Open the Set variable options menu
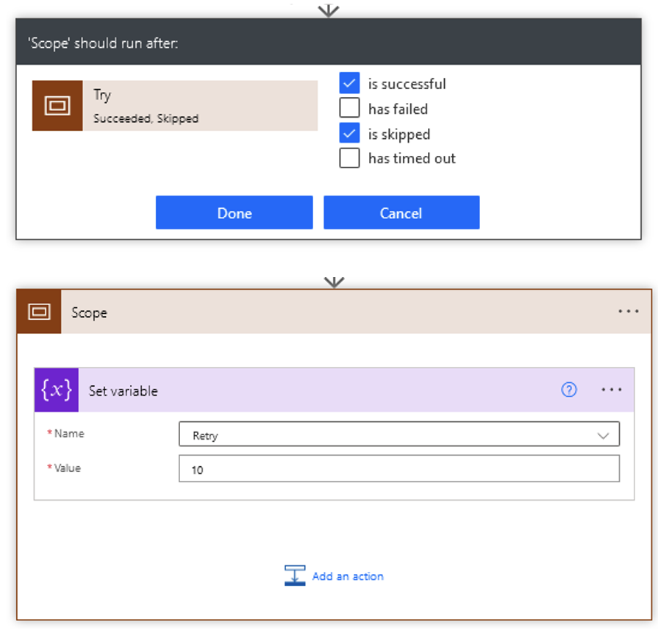The width and height of the screenshot is (672, 644). coord(612,390)
